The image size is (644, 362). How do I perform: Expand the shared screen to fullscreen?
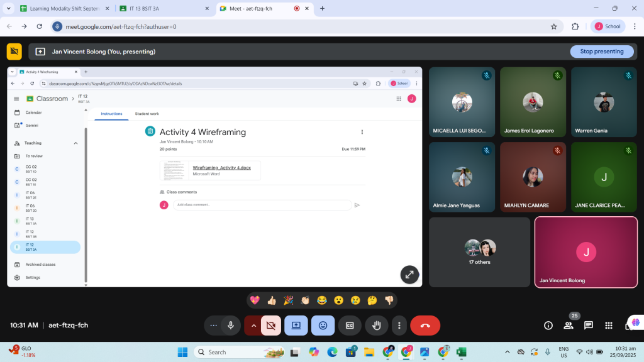coord(409,275)
